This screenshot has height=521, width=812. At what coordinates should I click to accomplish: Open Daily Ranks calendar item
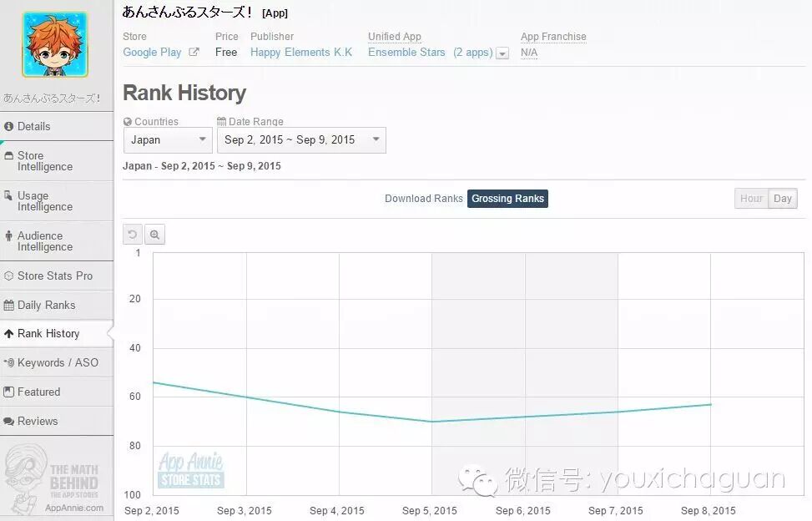[57, 305]
